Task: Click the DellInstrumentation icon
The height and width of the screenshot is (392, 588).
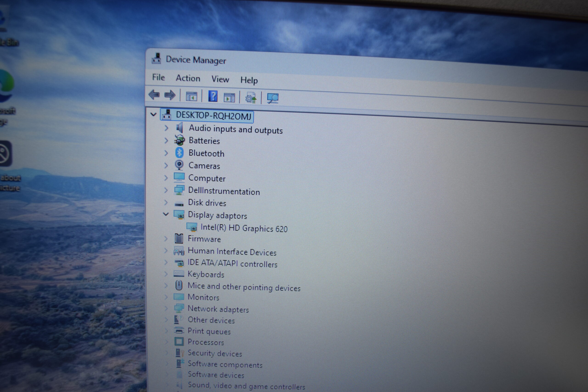Action: (179, 190)
